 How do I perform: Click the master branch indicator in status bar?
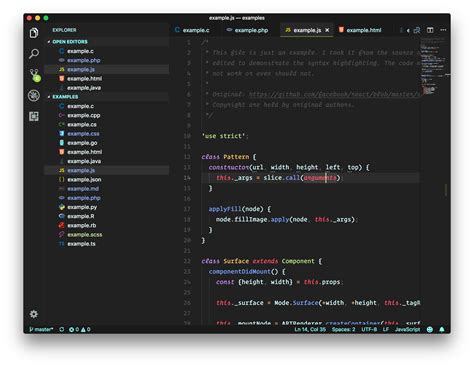click(x=41, y=329)
